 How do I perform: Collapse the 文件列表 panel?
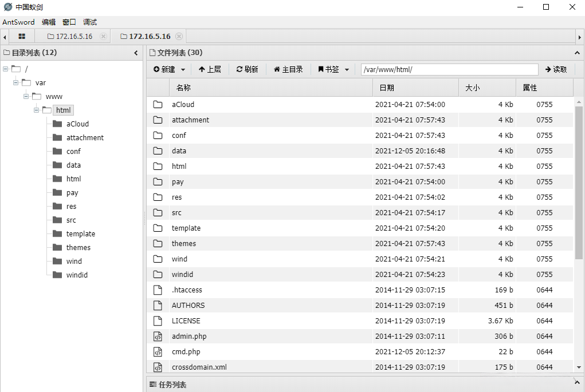577,53
